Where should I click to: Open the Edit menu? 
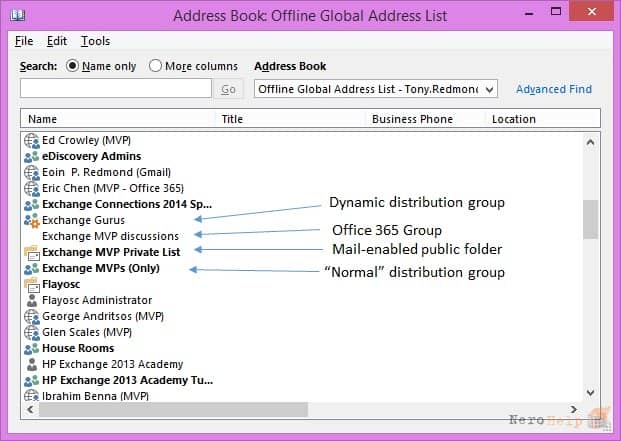pyautogui.click(x=57, y=41)
